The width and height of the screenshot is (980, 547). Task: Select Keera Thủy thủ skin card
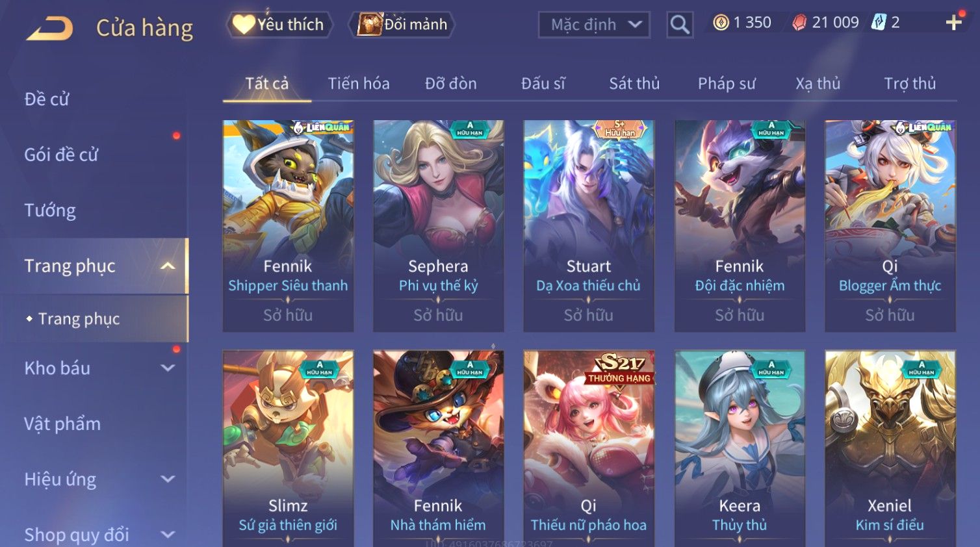(x=740, y=448)
